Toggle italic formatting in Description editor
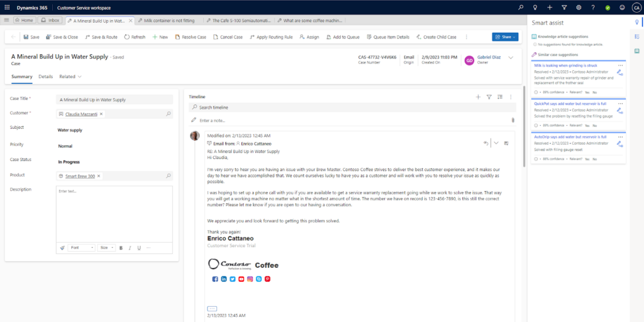Screen dimensions: 644x322 pyautogui.click(x=130, y=248)
